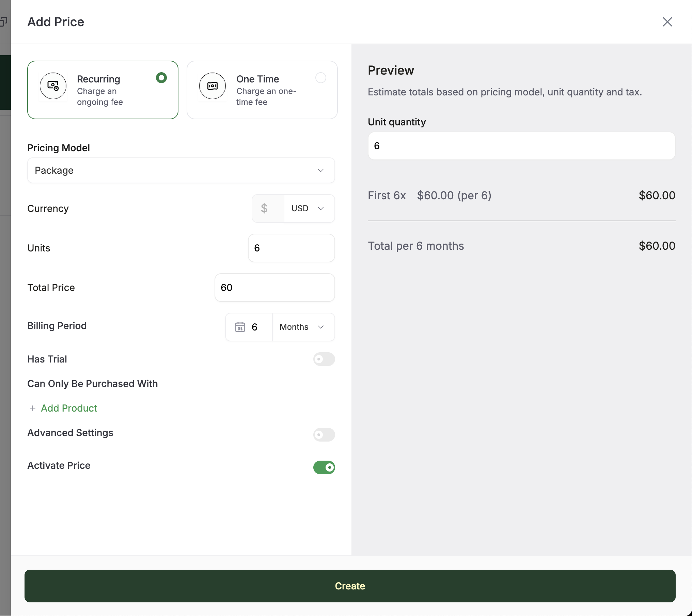Click the plus icon beside Add Product
Image resolution: width=692 pixels, height=616 pixels.
(33, 408)
